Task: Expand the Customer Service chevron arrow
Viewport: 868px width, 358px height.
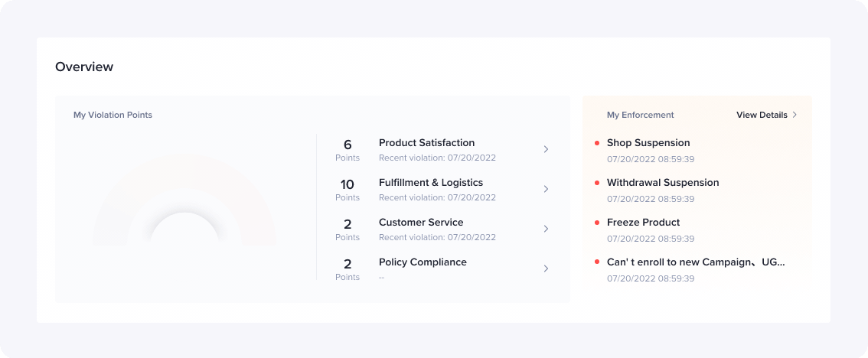Action: (546, 229)
